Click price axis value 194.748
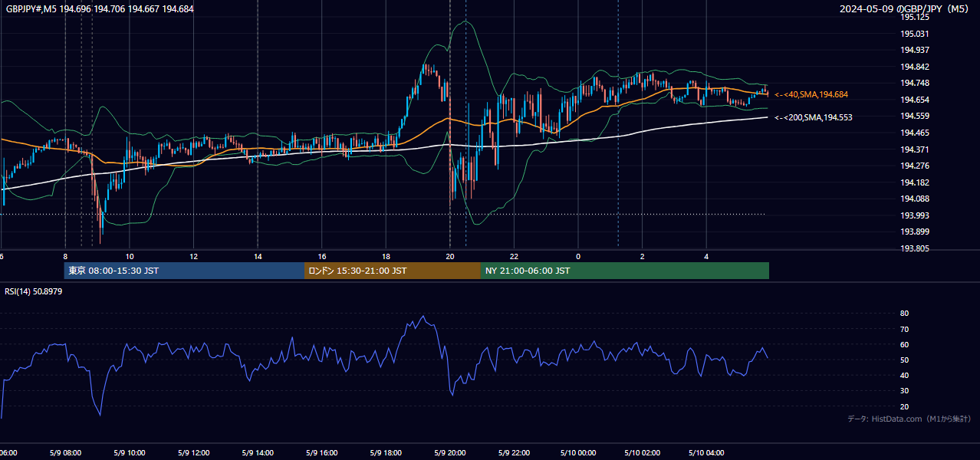Screen dimensions: 980x460 (x=914, y=83)
